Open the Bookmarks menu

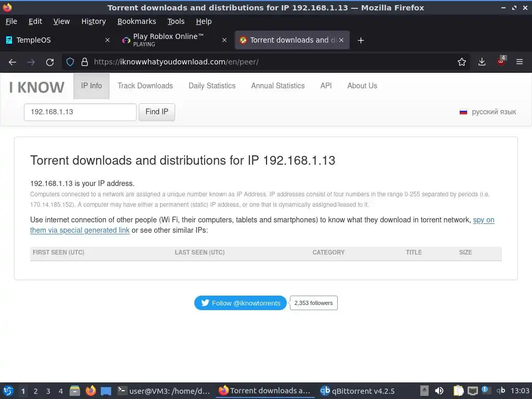coord(137,21)
